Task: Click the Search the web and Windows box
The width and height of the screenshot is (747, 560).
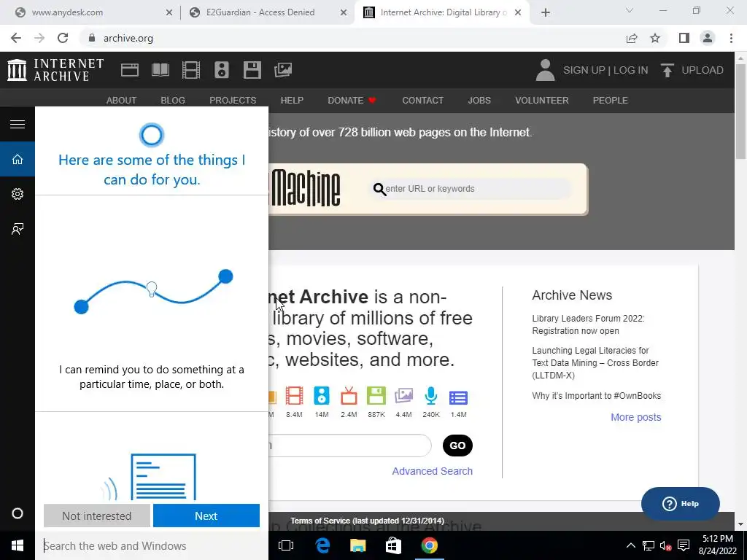Action: (152, 545)
